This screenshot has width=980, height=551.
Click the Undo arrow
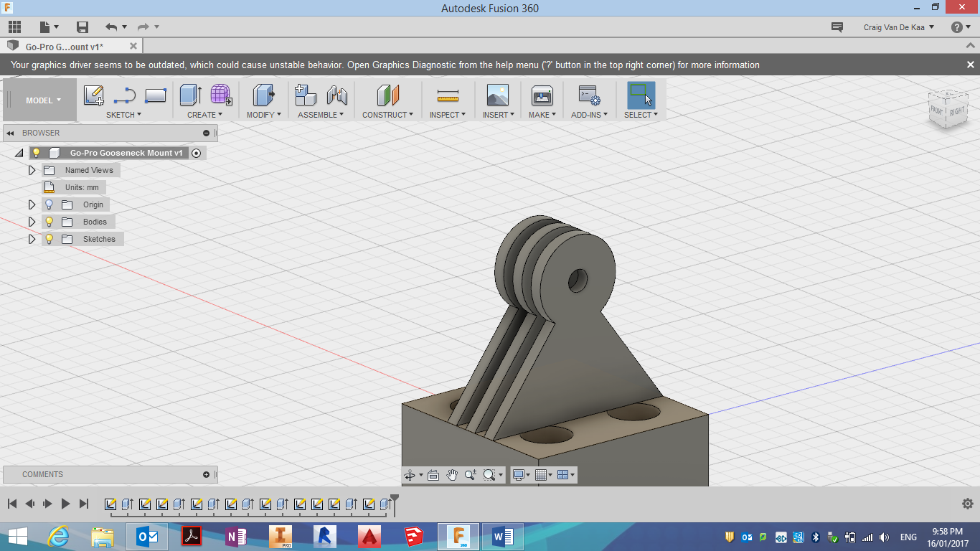(111, 27)
